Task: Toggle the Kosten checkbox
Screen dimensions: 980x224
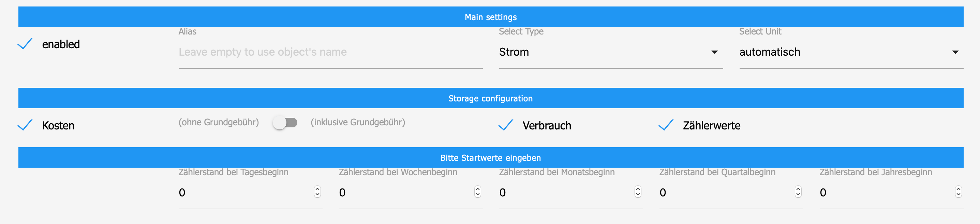Action: pos(25,125)
